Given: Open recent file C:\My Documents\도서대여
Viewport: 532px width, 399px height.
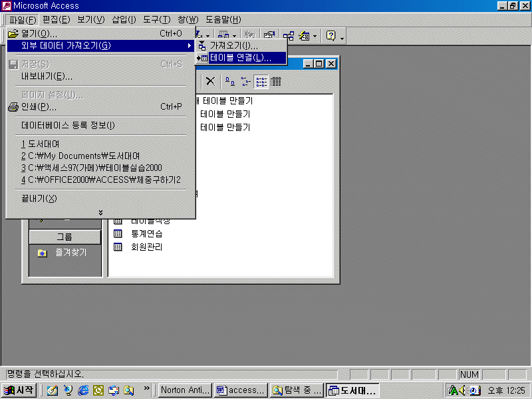Looking at the screenshot, I should coord(101,156).
